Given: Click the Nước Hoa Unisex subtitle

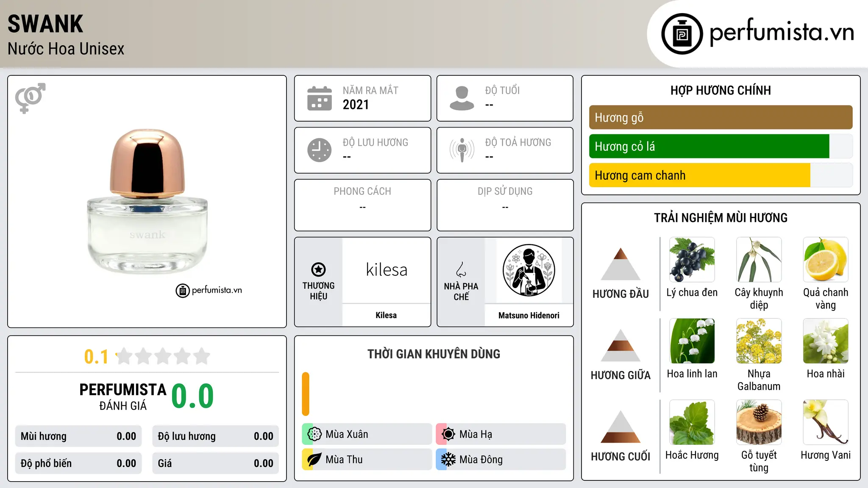Looking at the screenshot, I should (66, 49).
